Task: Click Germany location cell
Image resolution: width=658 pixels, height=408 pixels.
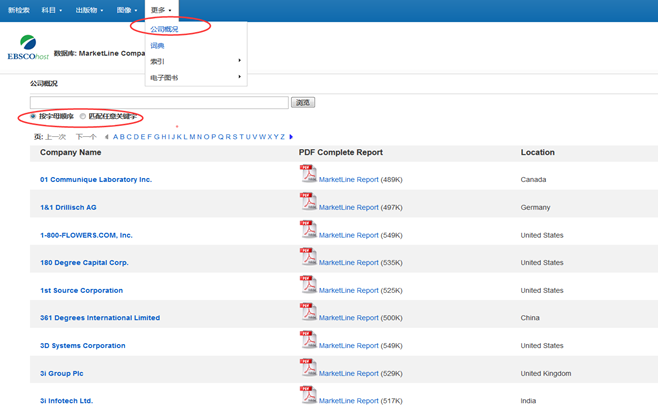Action: [x=535, y=207]
